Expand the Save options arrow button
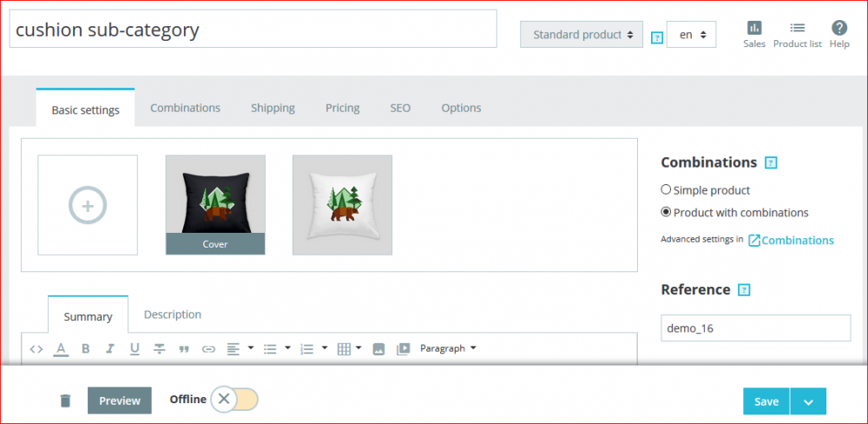Viewport: 868px width, 424px height. [808, 401]
